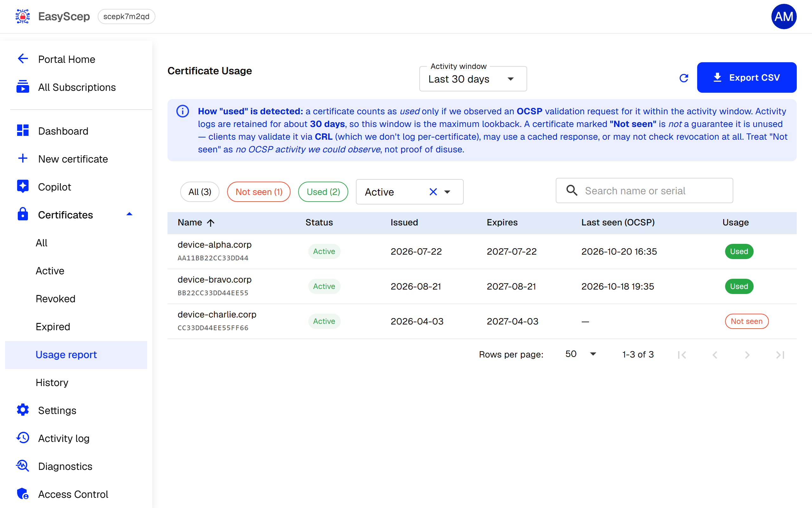Open the status filter dropdown arrow
812x508 pixels.
point(447,192)
